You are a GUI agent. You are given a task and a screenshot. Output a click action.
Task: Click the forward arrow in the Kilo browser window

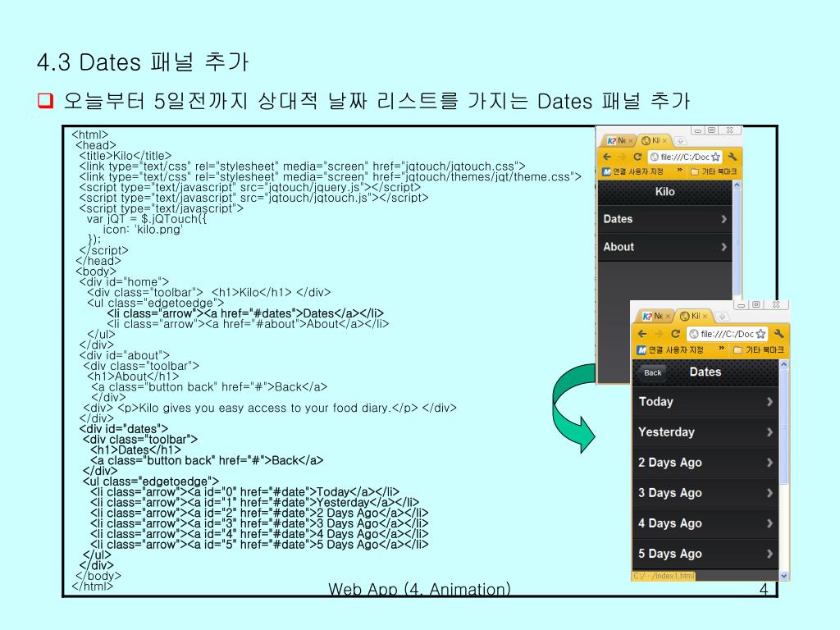coord(622,157)
